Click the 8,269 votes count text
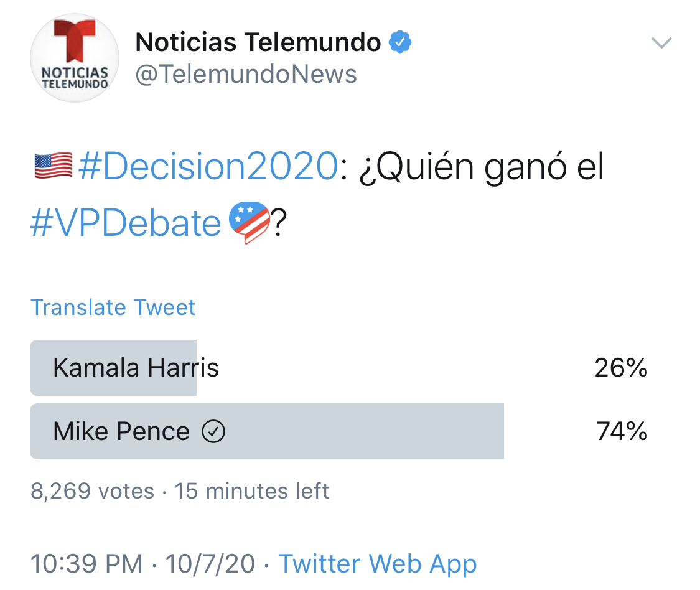700x590 pixels. coord(93,491)
